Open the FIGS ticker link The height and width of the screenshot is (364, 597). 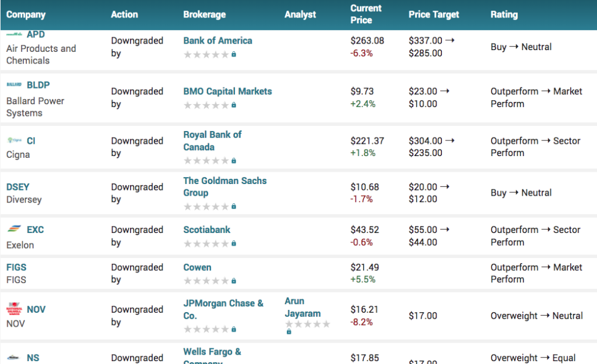click(x=16, y=267)
